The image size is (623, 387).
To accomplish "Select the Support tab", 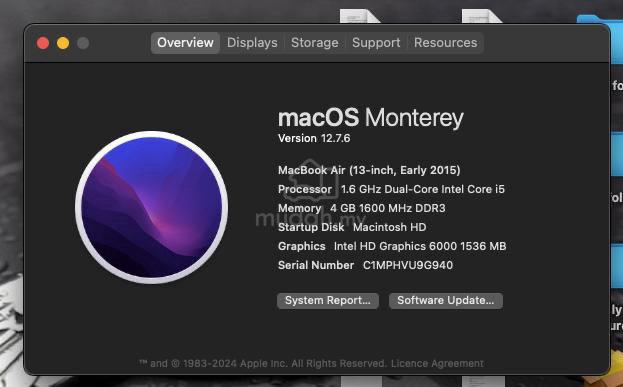I will pyautogui.click(x=376, y=43).
